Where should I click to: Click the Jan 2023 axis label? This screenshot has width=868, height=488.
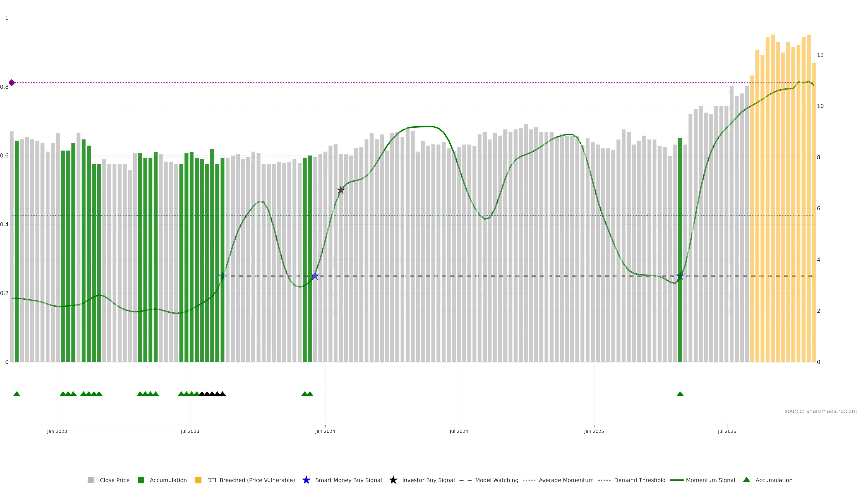(57, 431)
